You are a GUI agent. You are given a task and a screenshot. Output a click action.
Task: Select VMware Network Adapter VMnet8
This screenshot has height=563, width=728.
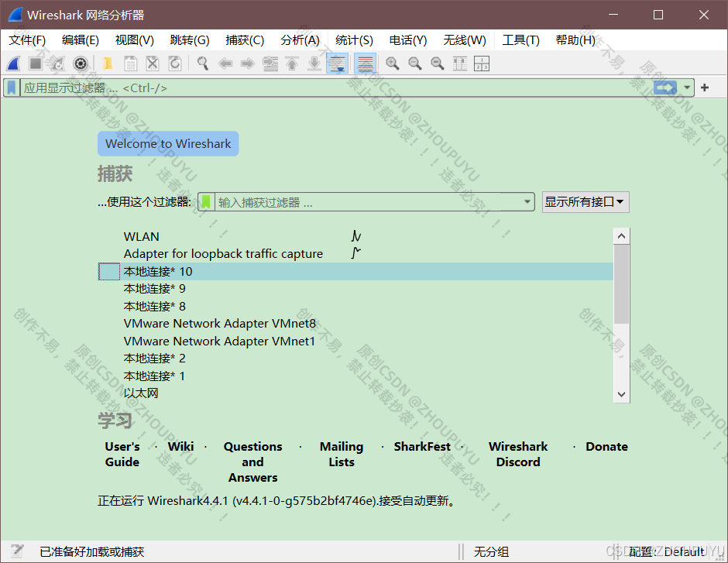pyautogui.click(x=355, y=324)
